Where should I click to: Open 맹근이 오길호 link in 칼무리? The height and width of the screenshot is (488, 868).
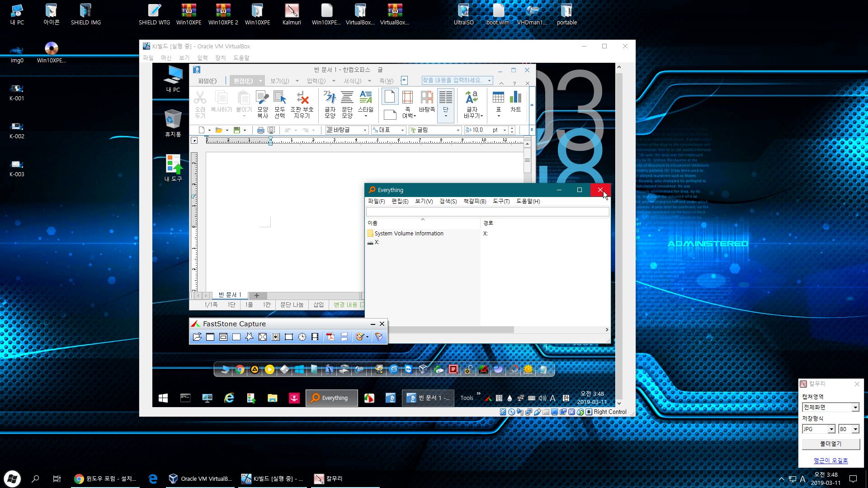coord(831,461)
